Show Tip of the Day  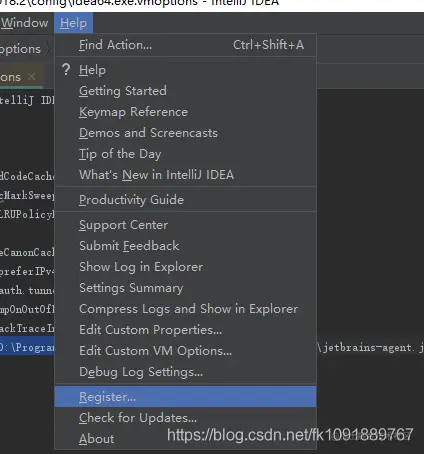pyautogui.click(x=185, y=154)
